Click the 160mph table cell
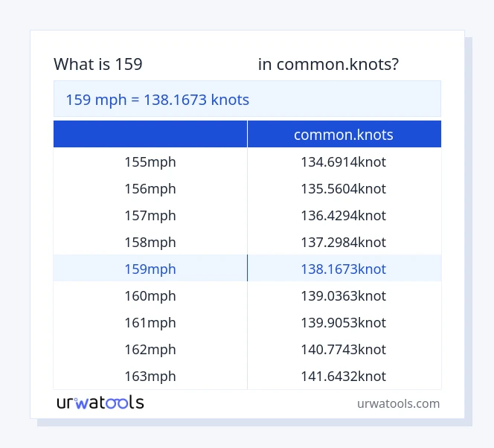Image resolution: width=494 pixels, height=448 pixels. (x=150, y=295)
